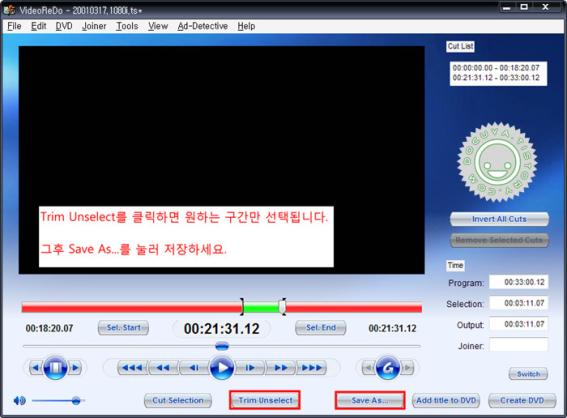Viewport: 567px width, 418px height.
Task: Click the double-arrow rewind button
Action: pyautogui.click(x=163, y=368)
